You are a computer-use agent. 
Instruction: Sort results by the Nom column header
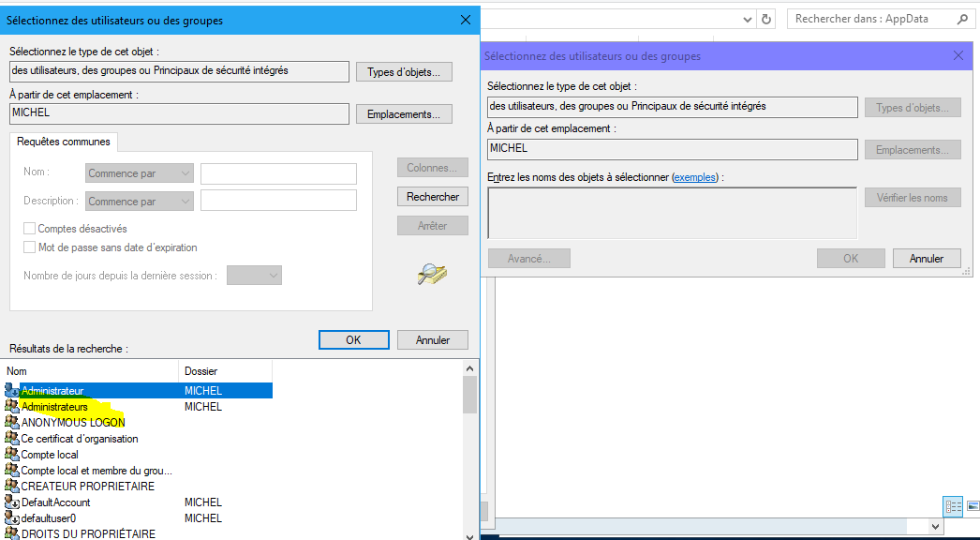pos(91,371)
